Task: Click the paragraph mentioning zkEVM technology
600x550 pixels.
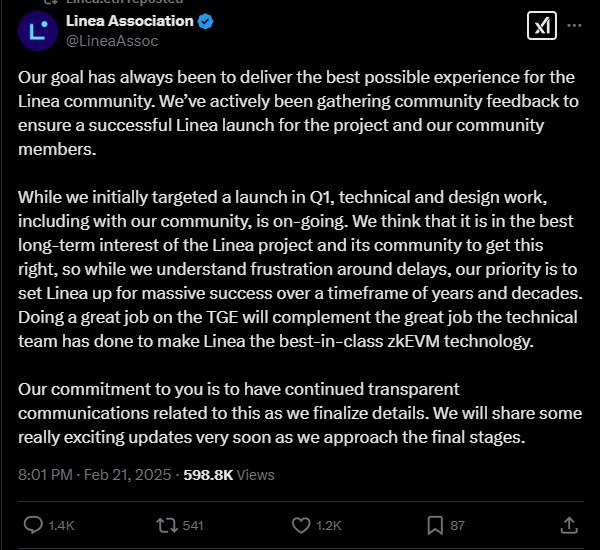Action: tap(300, 269)
